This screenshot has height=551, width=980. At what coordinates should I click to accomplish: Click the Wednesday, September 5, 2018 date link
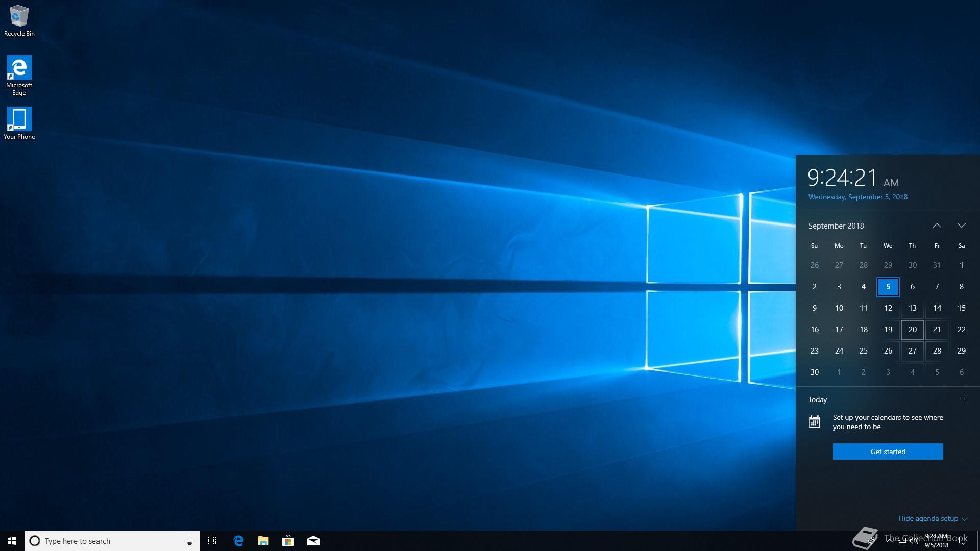pos(857,197)
